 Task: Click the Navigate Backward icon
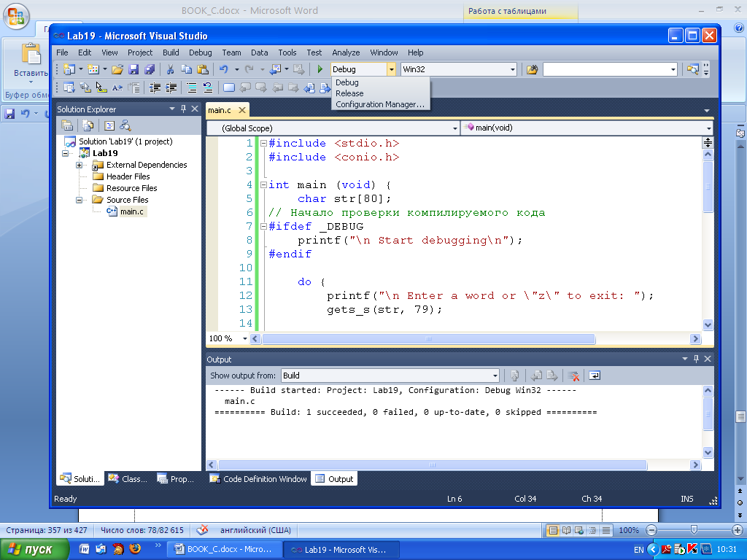[275, 69]
